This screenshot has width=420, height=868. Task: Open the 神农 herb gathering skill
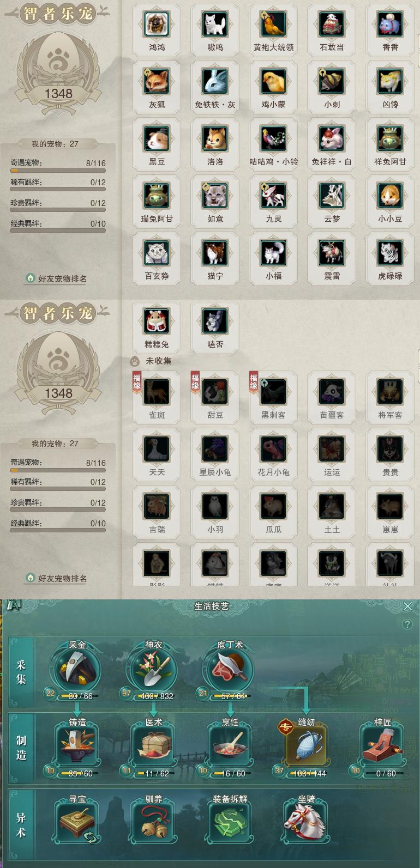(x=153, y=670)
